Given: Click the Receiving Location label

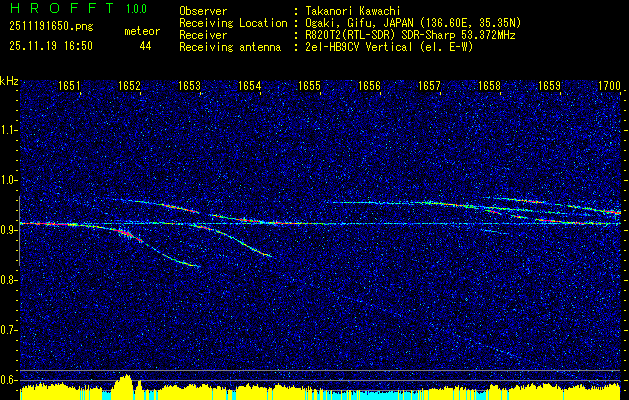Looking at the screenshot, I should [x=233, y=23].
